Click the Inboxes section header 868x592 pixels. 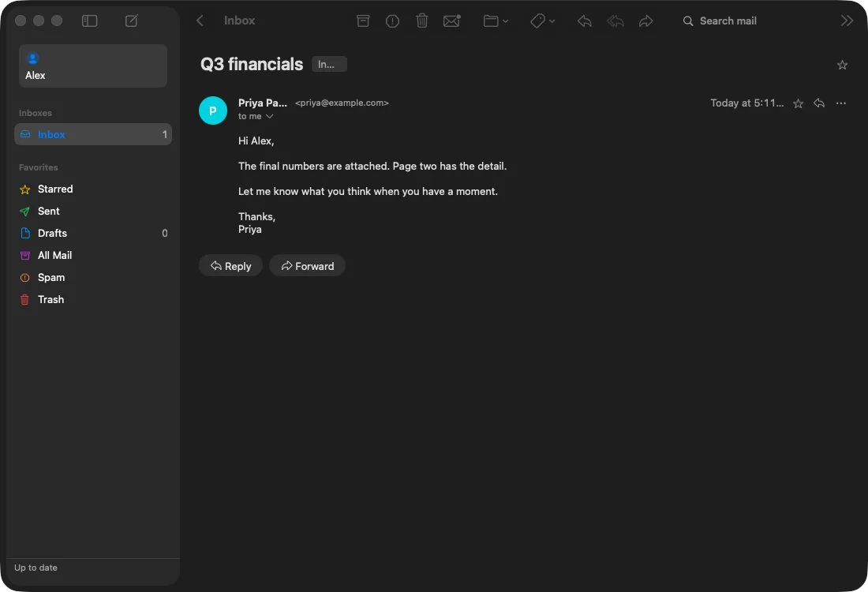[x=36, y=113]
